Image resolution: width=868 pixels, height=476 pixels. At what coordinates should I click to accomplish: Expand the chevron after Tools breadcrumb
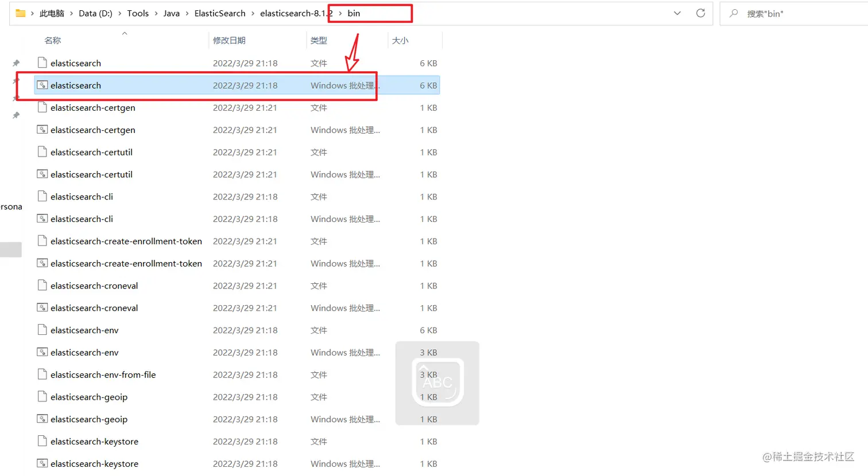pos(156,13)
